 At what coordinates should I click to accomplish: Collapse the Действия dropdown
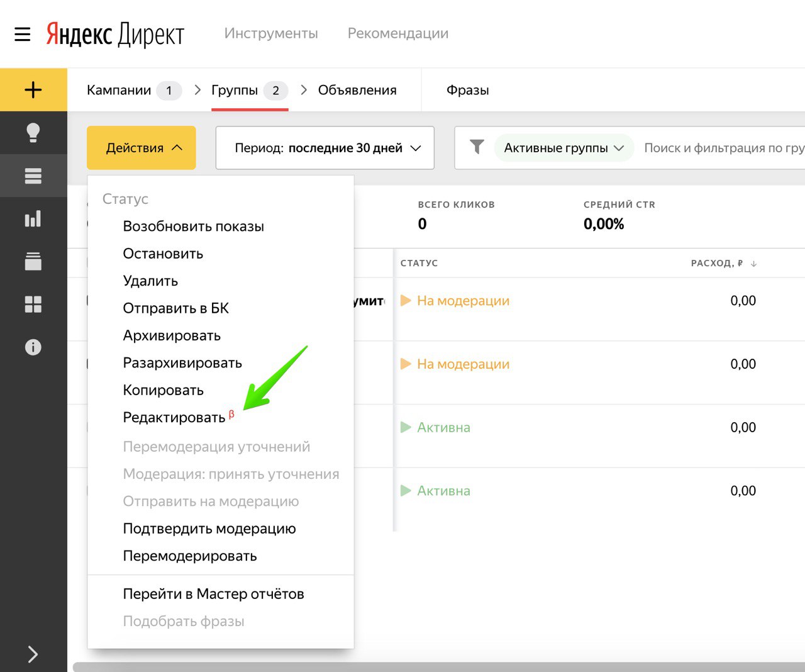pos(142,148)
